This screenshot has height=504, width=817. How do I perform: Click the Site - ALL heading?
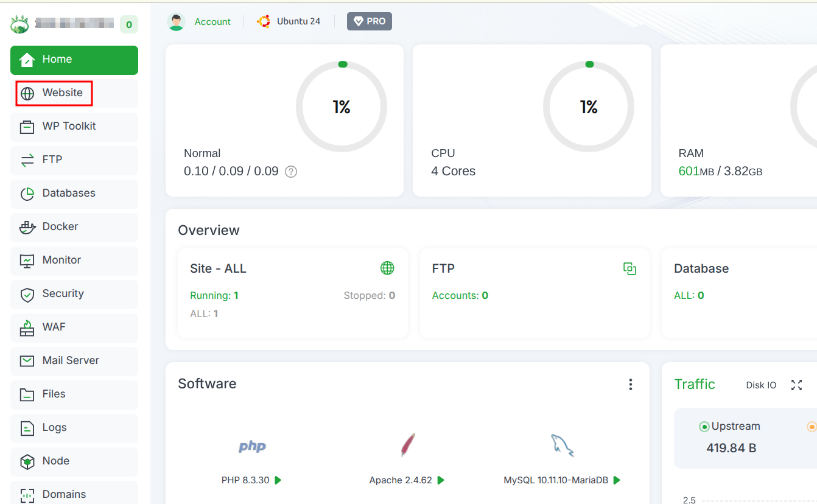[218, 268]
